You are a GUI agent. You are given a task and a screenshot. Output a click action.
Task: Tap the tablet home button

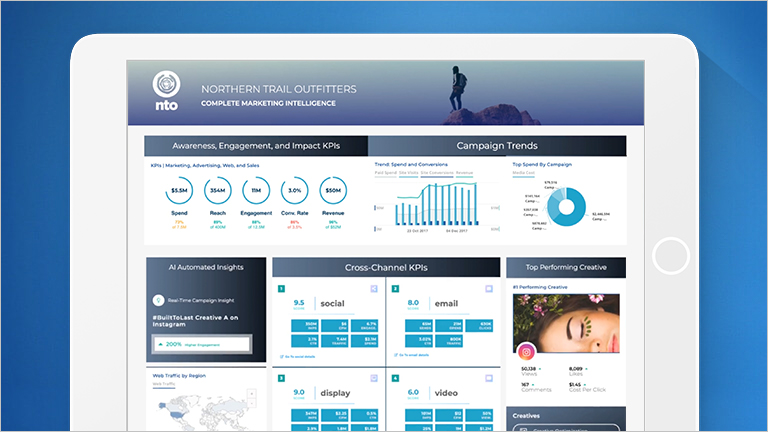click(x=671, y=256)
